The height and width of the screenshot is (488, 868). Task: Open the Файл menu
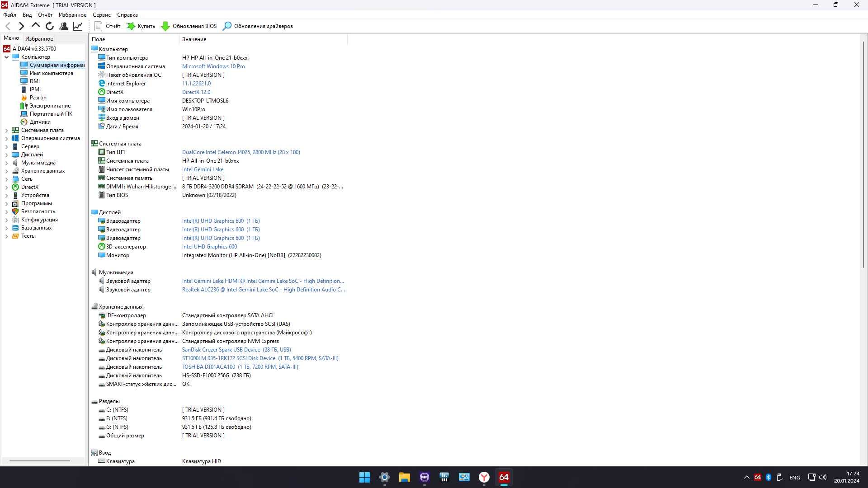pyautogui.click(x=9, y=15)
